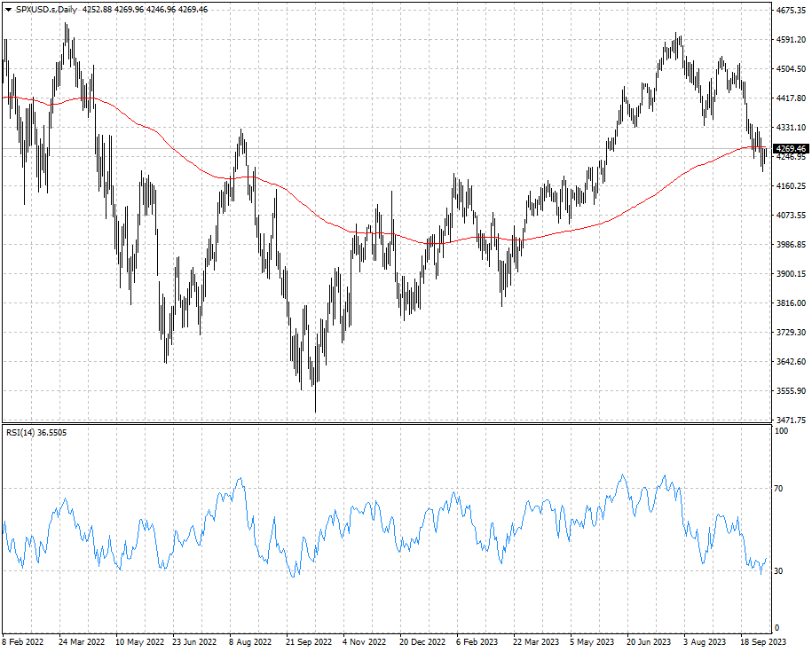The image size is (812, 652).
Task: Click the 3642.60 price axis label
Action: point(791,362)
